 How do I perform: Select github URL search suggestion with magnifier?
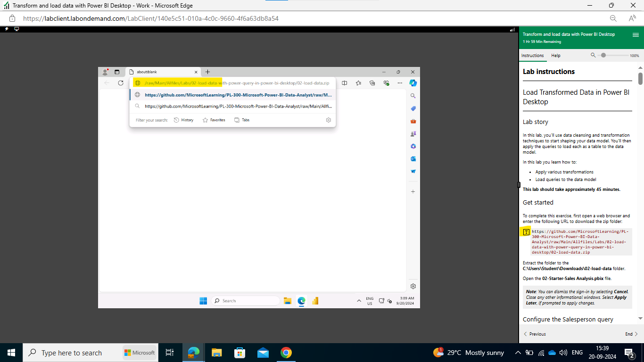[233, 106]
